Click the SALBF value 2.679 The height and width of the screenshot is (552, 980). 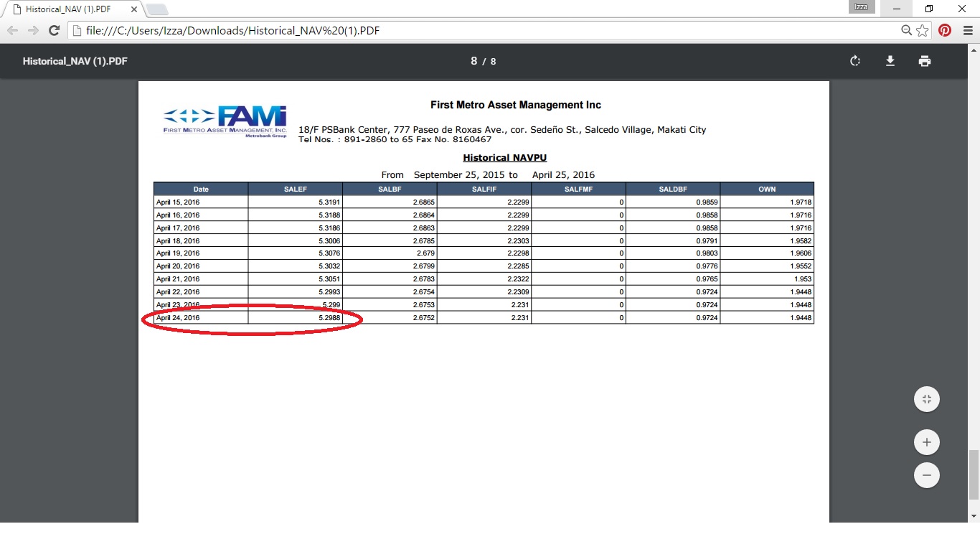[x=425, y=253]
